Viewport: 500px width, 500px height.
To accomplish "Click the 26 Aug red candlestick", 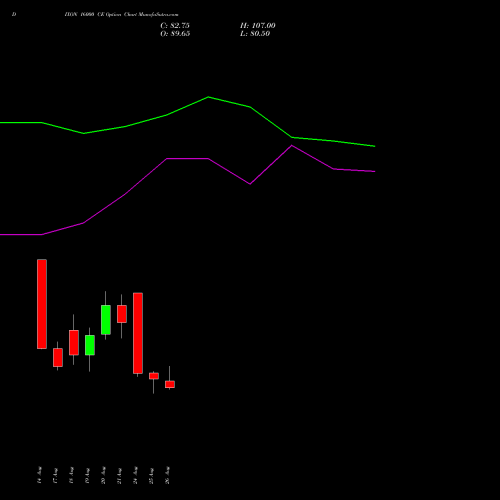I will [x=170, y=384].
